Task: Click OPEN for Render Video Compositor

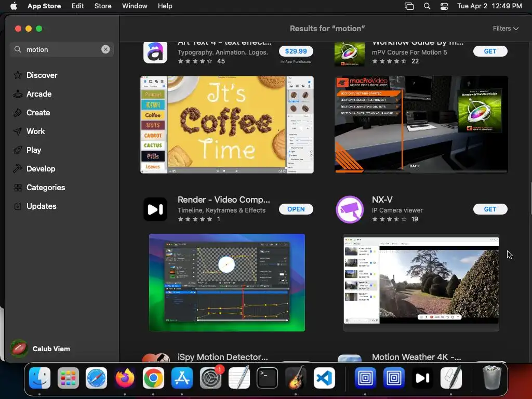Action: point(296,209)
